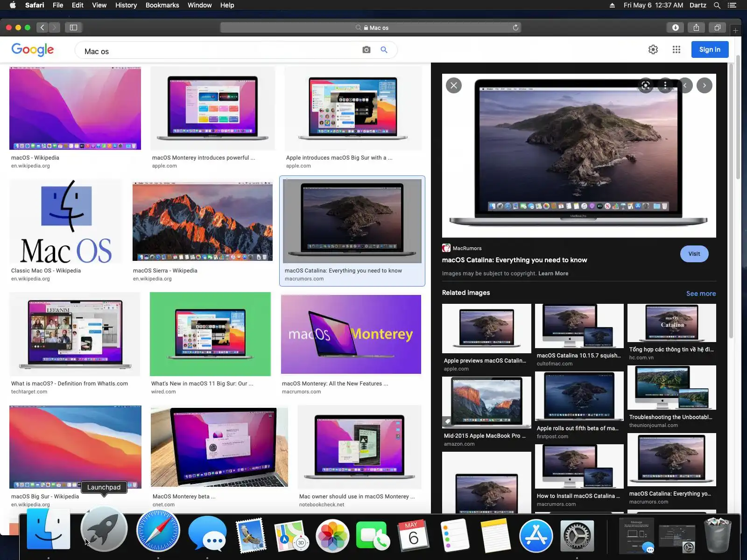Click the Google search magnifier button
The width and height of the screenshot is (747, 560).
pyautogui.click(x=384, y=49)
